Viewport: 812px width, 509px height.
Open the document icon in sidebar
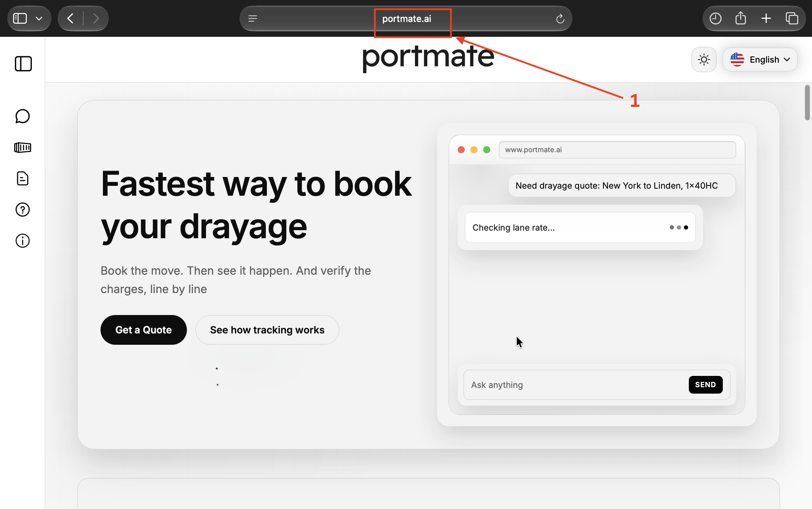coord(23,178)
